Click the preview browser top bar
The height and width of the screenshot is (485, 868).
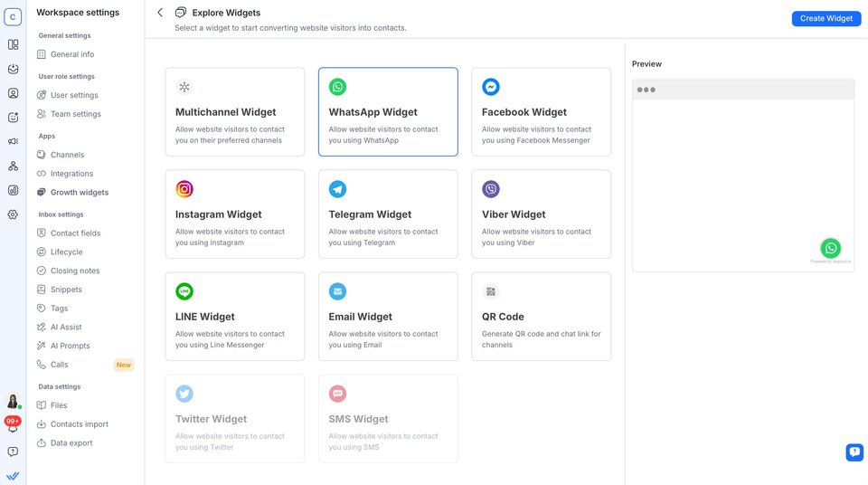(743, 90)
